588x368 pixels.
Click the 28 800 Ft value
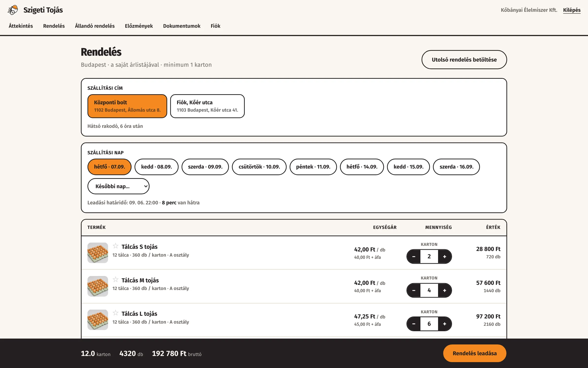[x=488, y=249]
